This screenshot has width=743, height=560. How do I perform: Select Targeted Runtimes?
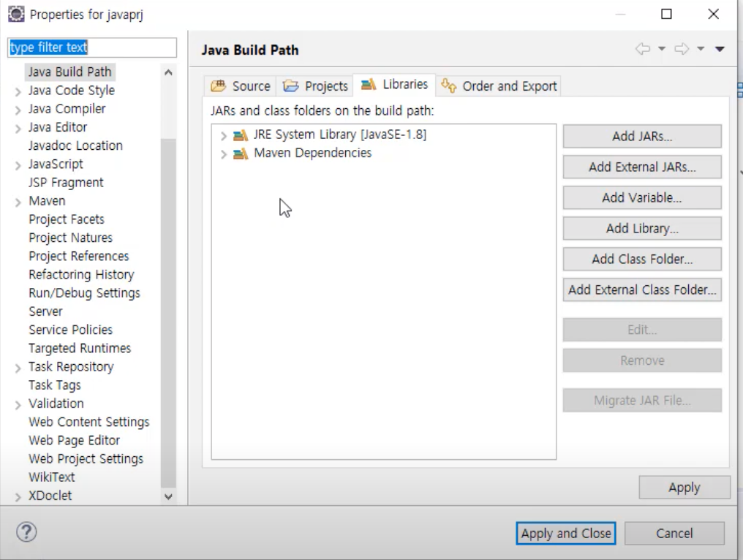[80, 348]
